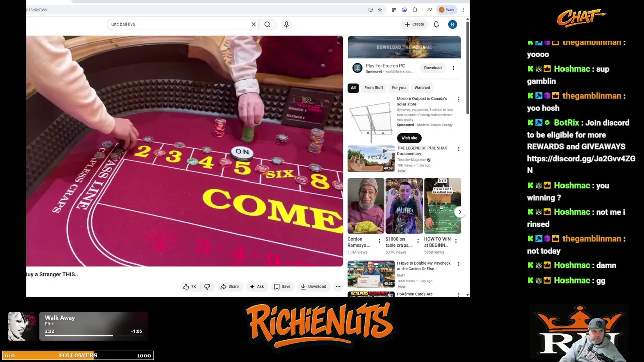Image resolution: width=644 pixels, height=362 pixels.
Task: Open the Phil Shao documentary thumbnail
Action: click(x=371, y=159)
